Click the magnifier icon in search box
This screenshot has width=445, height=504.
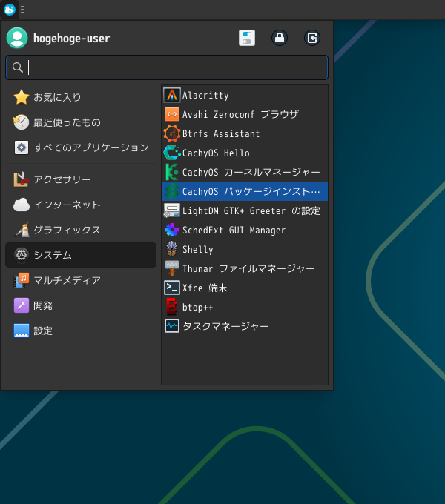point(17,67)
